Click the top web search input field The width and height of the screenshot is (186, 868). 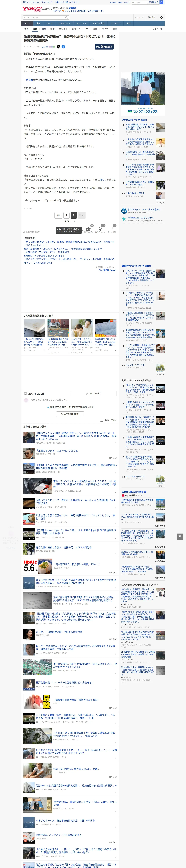139,2
